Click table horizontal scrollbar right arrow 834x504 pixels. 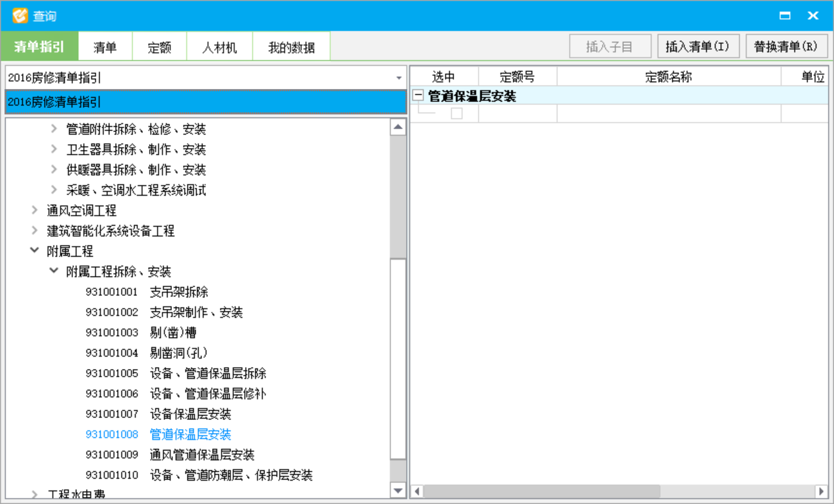821,492
